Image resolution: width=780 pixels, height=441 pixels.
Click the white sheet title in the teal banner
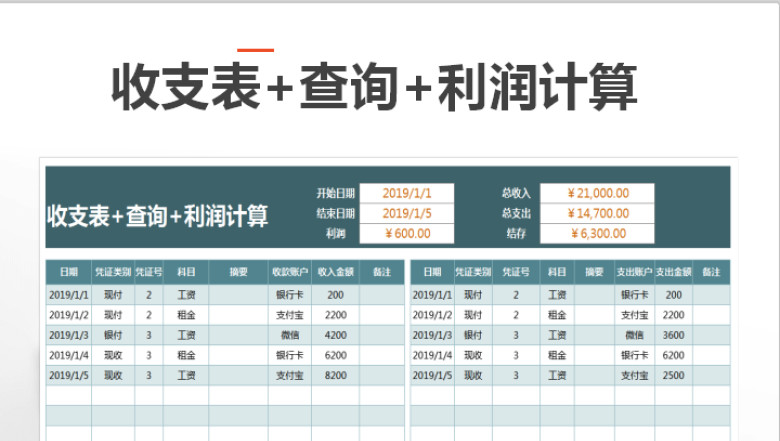pos(158,216)
